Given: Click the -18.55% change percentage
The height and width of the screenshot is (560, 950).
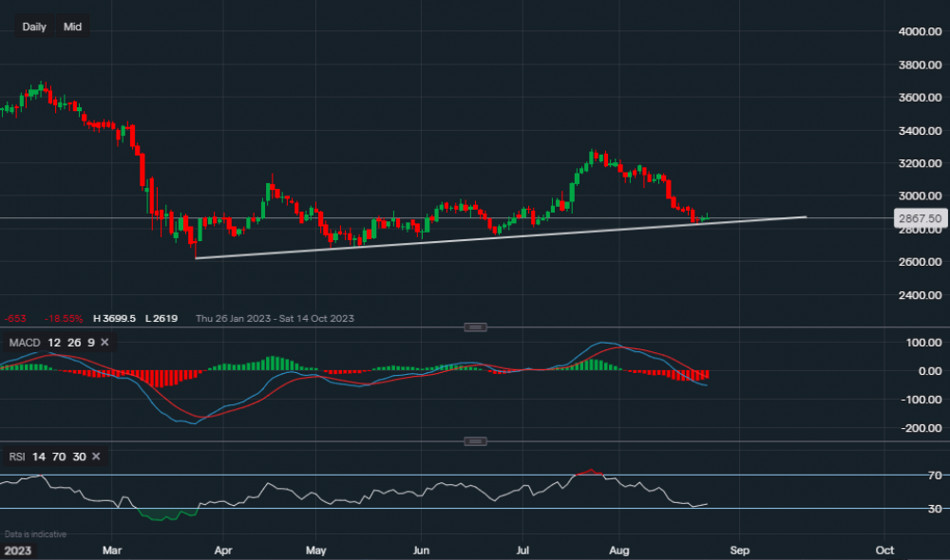Looking at the screenshot, I should (56, 319).
